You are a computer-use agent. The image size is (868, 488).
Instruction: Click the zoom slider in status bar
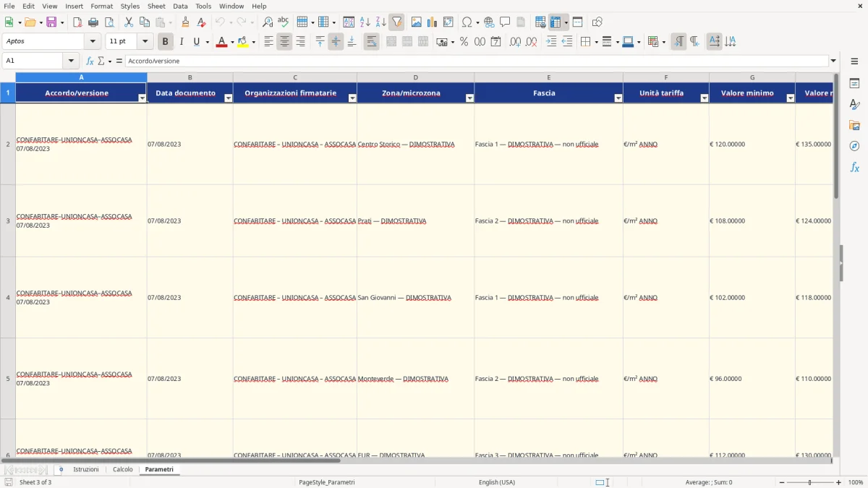(x=809, y=482)
